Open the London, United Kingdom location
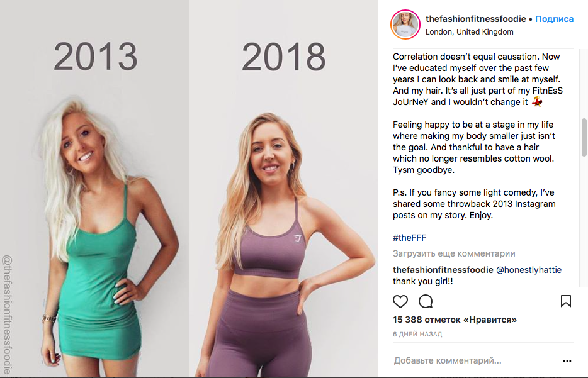This screenshot has height=378, width=588. [469, 32]
